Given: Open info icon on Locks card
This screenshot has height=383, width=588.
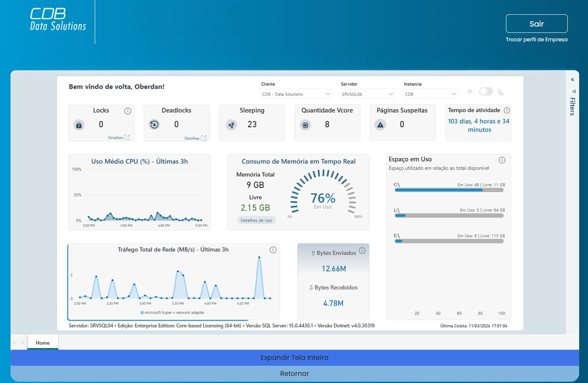Looking at the screenshot, I should [x=128, y=111].
